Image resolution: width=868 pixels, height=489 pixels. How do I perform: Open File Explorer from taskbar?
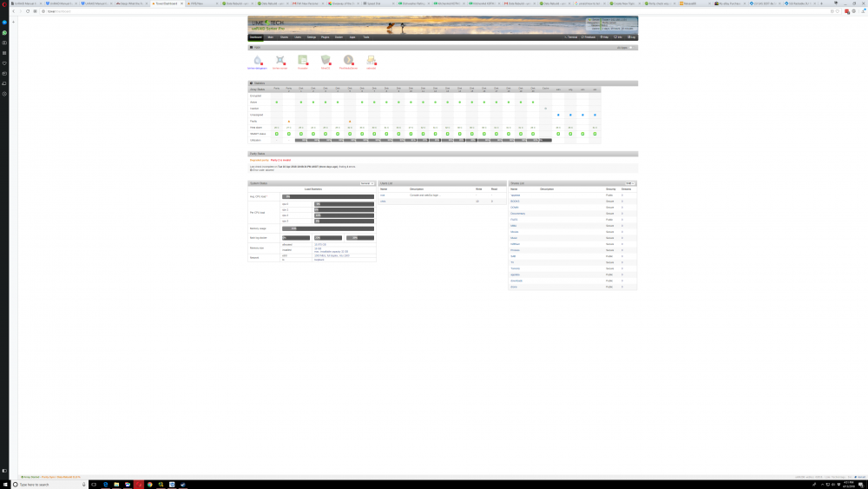pyautogui.click(x=116, y=485)
